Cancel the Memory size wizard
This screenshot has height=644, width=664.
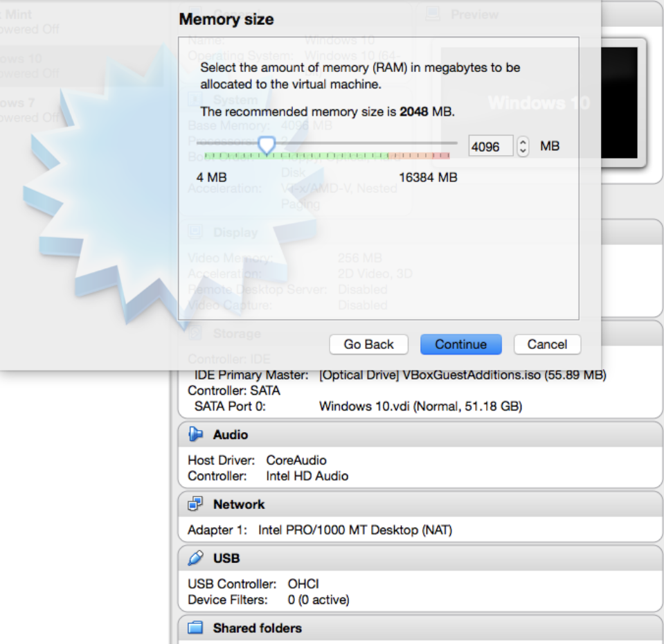pyautogui.click(x=547, y=344)
